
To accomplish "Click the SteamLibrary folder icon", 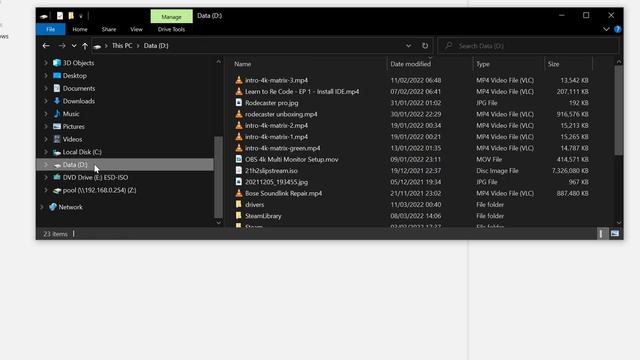I will click(x=239, y=216).
